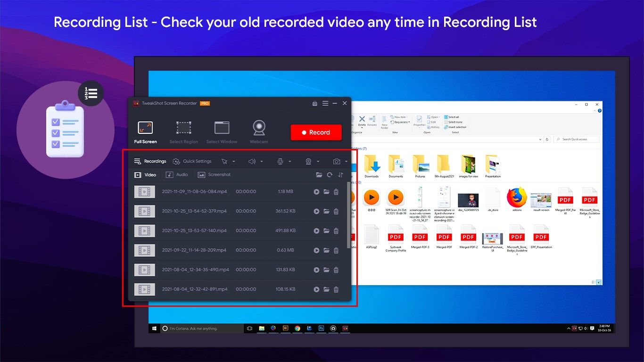The image size is (644, 362).
Task: Play 2021-10-25_13-53-57-140.mp4
Action: [316, 231]
